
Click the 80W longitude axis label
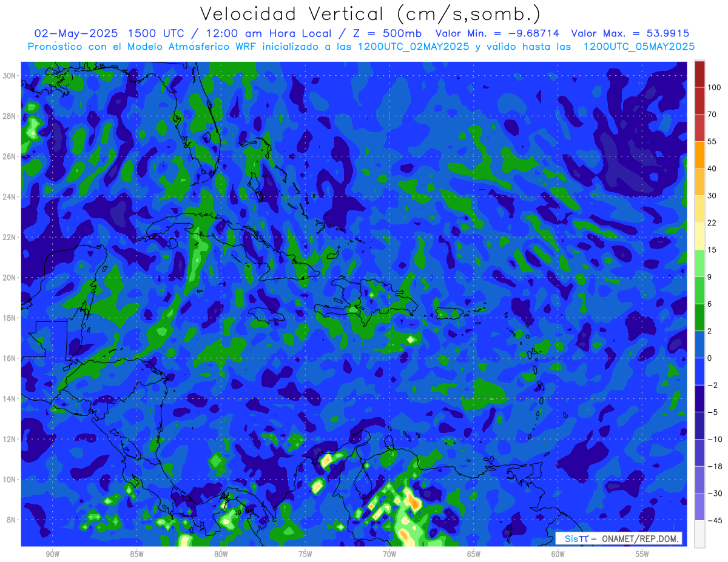click(221, 554)
